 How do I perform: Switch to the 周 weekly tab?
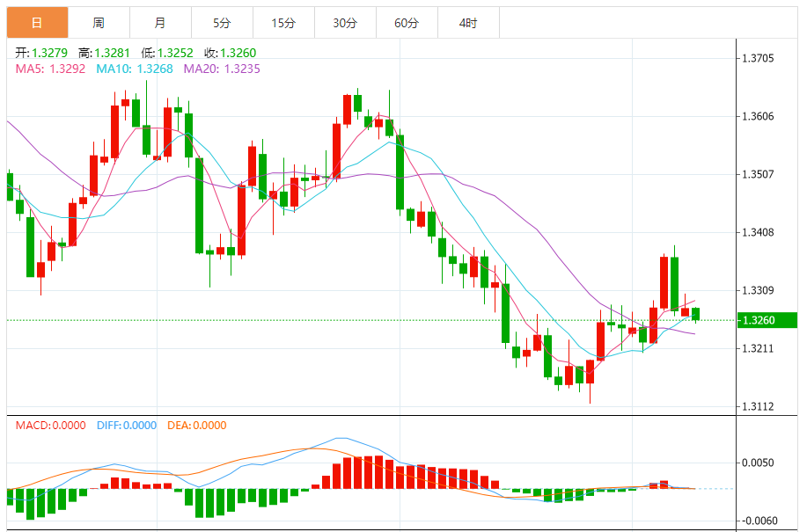[x=99, y=23]
